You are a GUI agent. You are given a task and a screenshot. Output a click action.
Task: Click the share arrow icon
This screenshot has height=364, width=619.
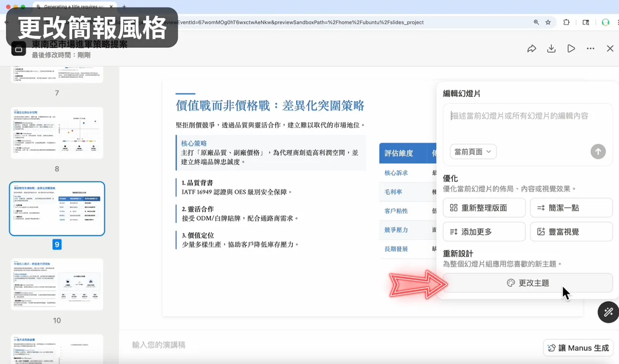(531, 49)
